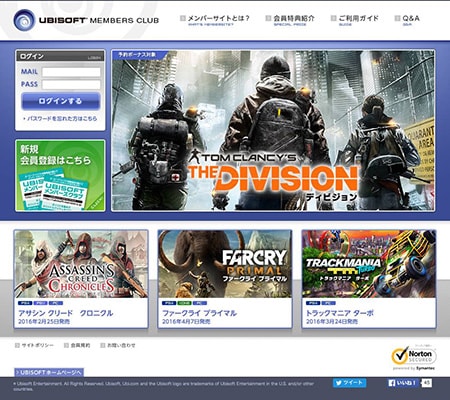This screenshot has height=400, width=450.
Task: Focus the MAIL input field
Action: click(71, 72)
